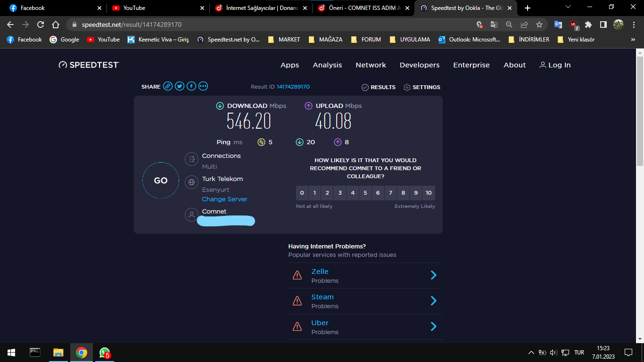Rate recommendation score 5
The width and height of the screenshot is (644, 362).
coord(365,193)
